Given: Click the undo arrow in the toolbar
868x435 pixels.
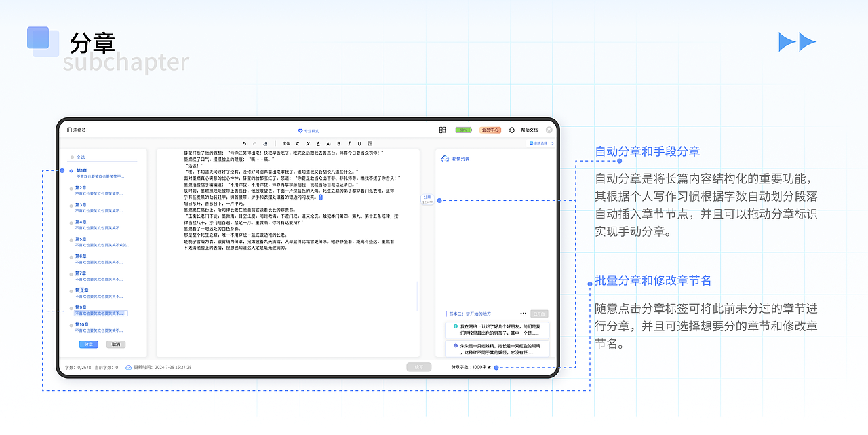Looking at the screenshot, I should [x=244, y=144].
